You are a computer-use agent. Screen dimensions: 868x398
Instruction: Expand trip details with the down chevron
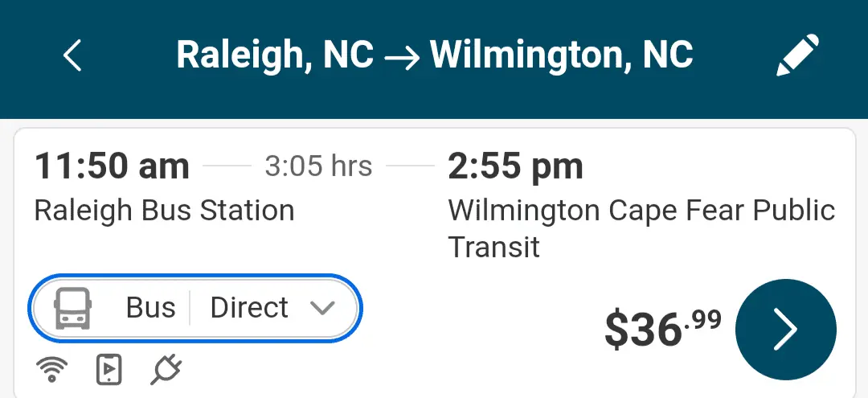tap(321, 308)
